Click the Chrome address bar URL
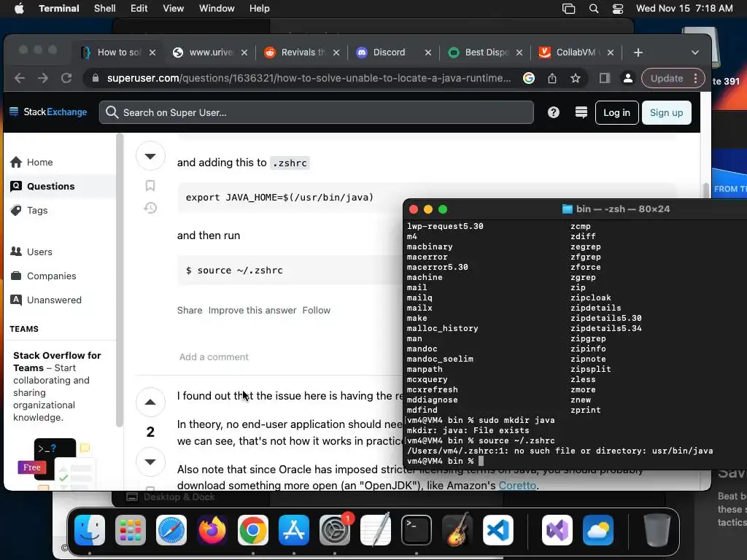This screenshot has height=560, width=747. pos(309,78)
